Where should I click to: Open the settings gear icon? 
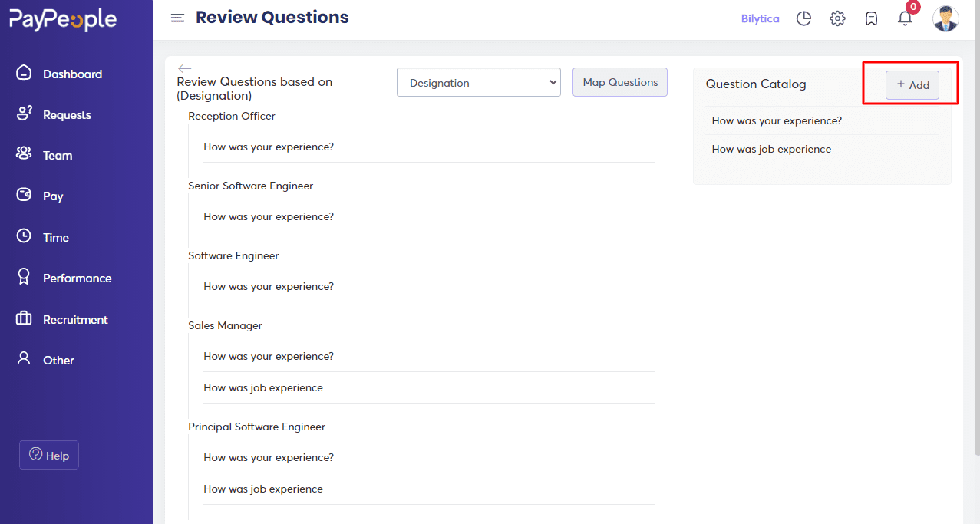pos(837,18)
